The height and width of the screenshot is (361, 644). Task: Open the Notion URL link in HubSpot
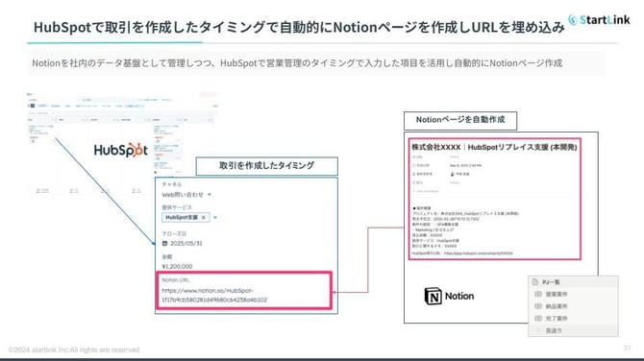(x=214, y=295)
